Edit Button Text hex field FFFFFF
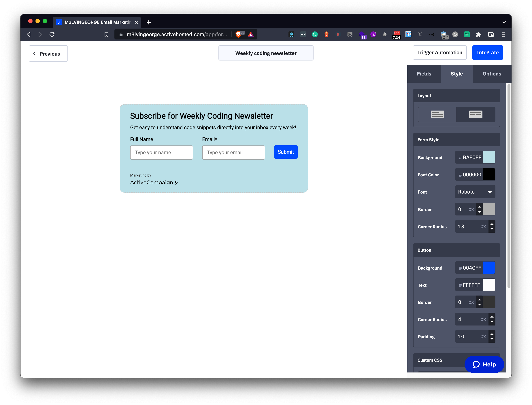 pyautogui.click(x=469, y=285)
